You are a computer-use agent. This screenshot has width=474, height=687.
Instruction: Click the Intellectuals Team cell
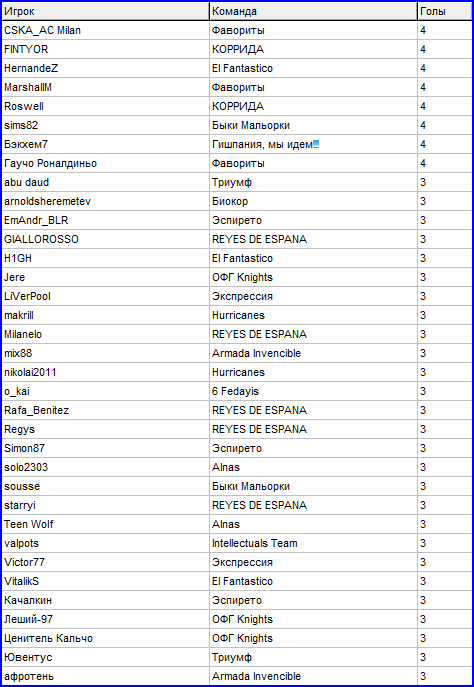314,543
